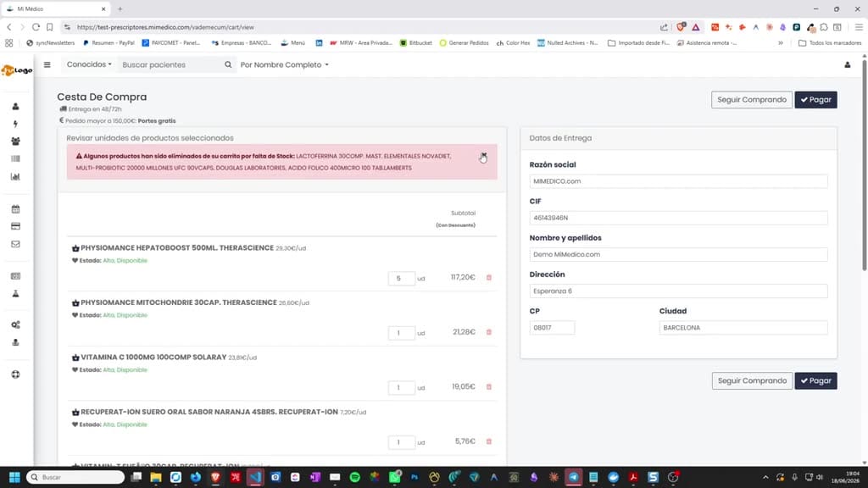This screenshot has width=868, height=488.
Task: Open the Color Hex bookmark
Action: [x=513, y=42]
